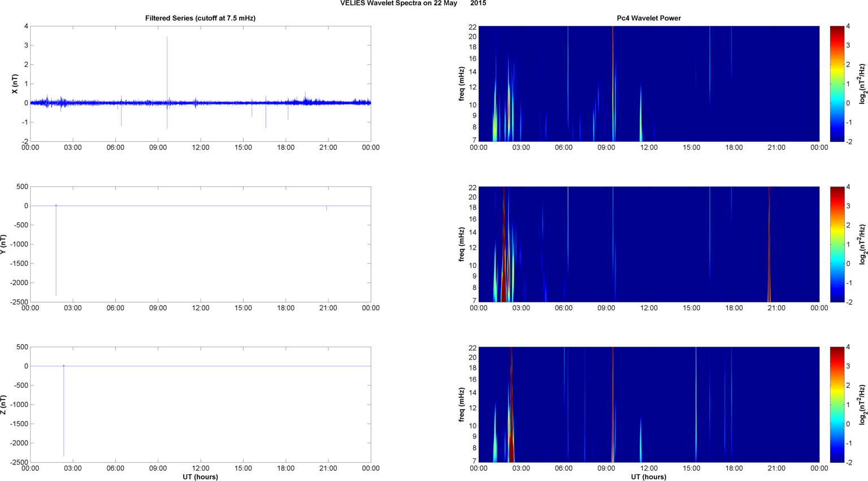Click 'freq (mHz)' label of top spectrogram
The width and height of the screenshot is (868, 481).
(462, 84)
